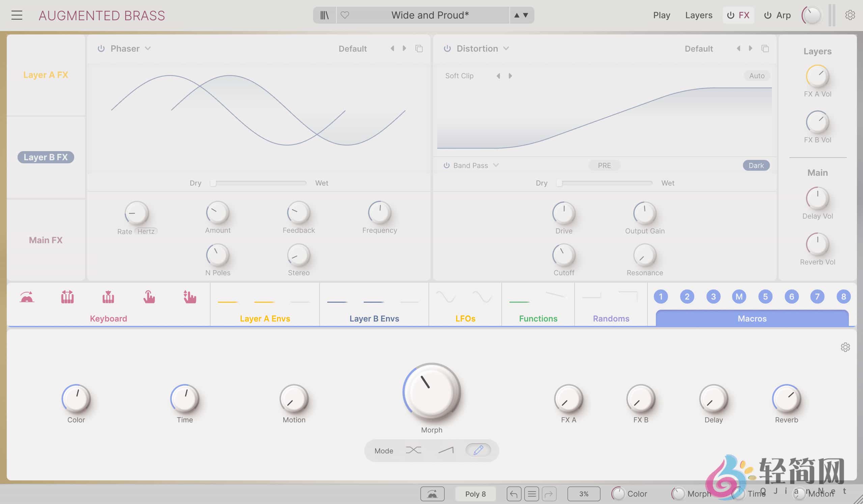Select Macro slot 5
The height and width of the screenshot is (504, 863).
(x=765, y=297)
